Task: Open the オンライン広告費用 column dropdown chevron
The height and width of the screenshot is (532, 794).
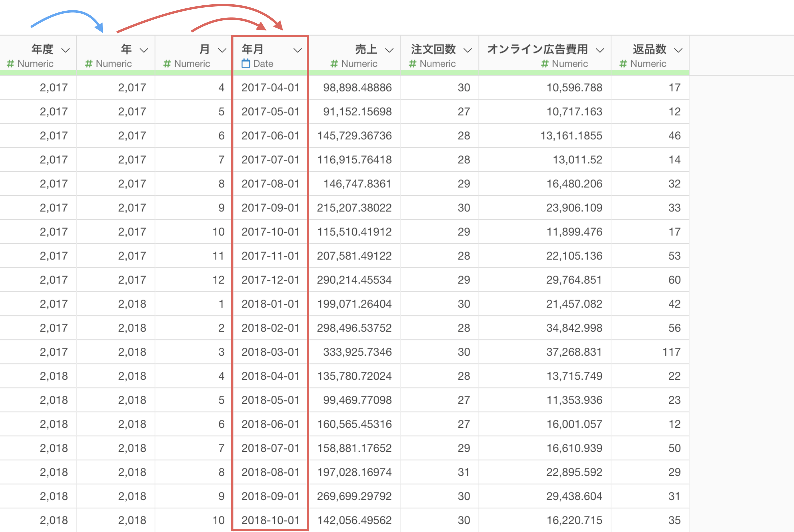Action: point(600,50)
